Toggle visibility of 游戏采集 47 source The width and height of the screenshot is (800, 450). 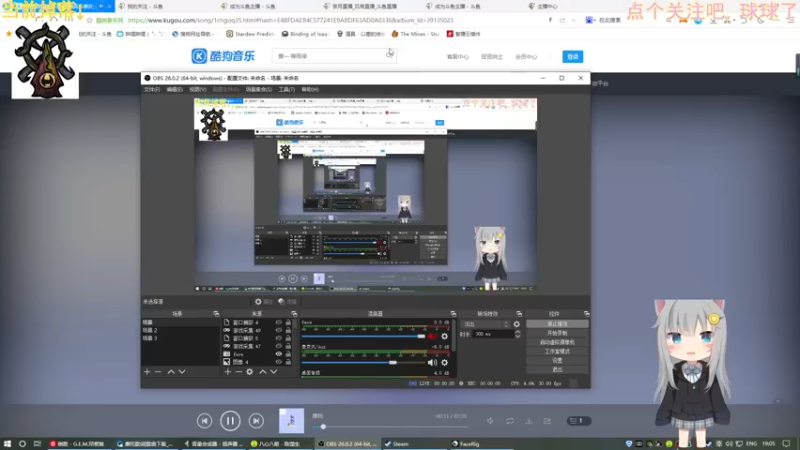[279, 346]
